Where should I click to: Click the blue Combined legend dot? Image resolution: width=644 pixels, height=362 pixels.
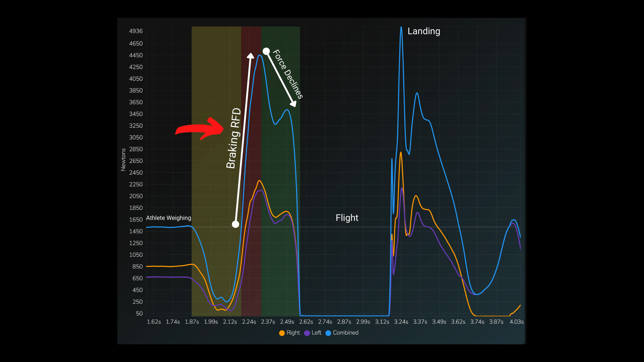328,333
